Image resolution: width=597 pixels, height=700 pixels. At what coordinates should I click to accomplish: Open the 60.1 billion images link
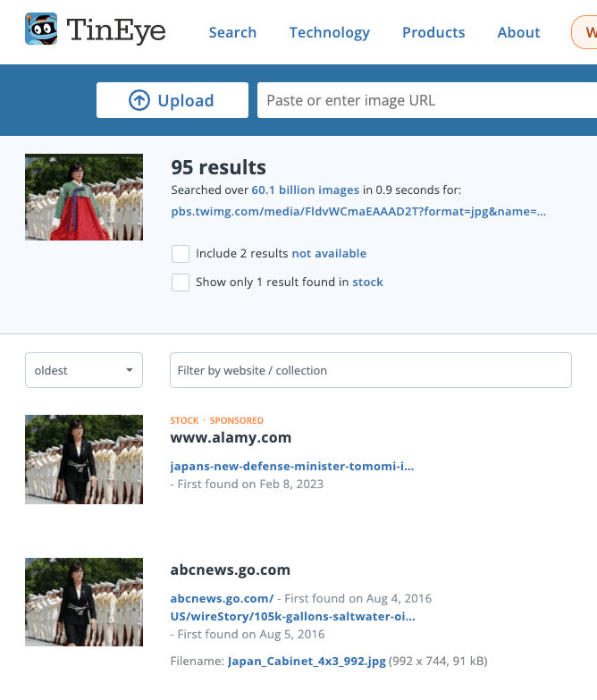click(x=305, y=190)
